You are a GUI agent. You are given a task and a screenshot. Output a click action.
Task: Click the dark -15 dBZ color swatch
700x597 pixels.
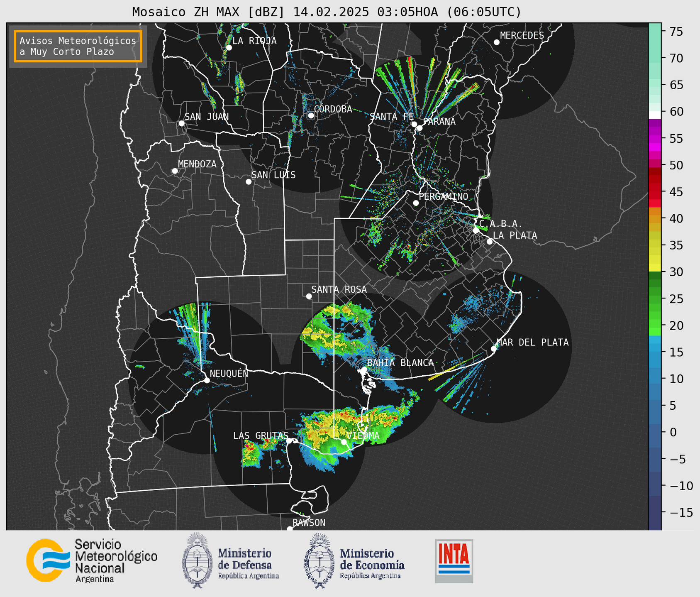pos(655,512)
